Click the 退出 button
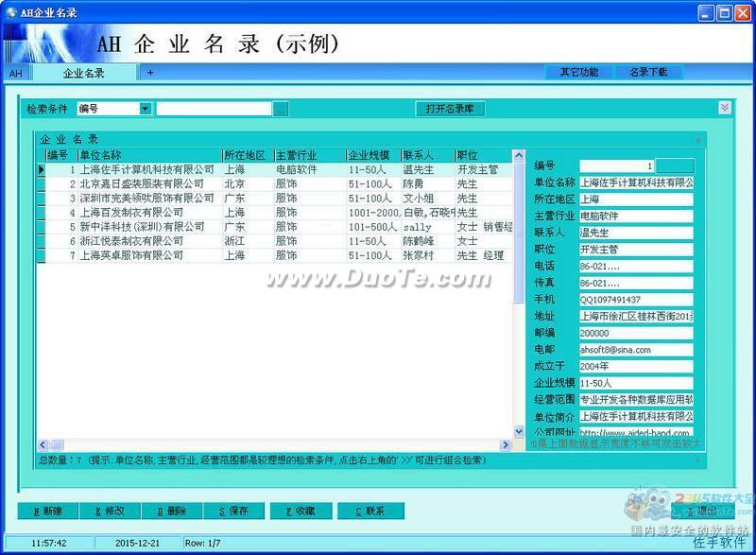The height and width of the screenshot is (555, 756). tap(702, 511)
